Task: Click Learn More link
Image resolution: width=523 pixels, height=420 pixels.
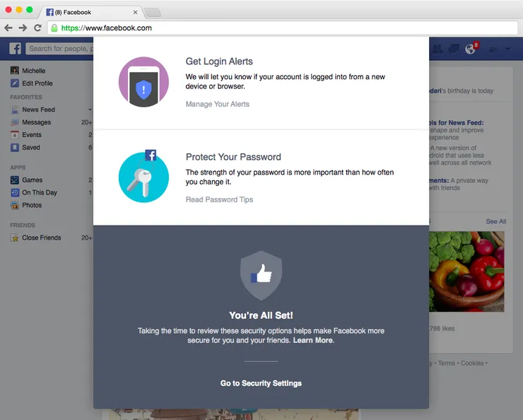Action: [x=313, y=340]
